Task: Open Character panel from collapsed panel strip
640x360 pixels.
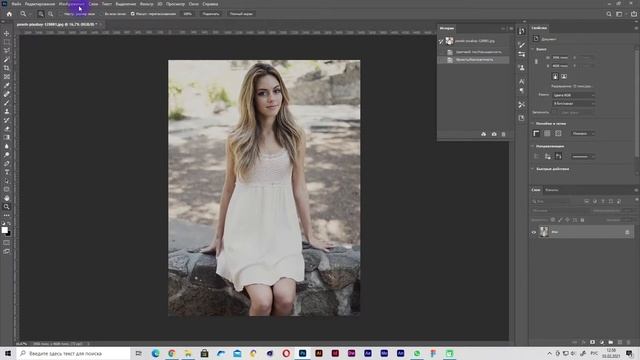Action: (521, 82)
